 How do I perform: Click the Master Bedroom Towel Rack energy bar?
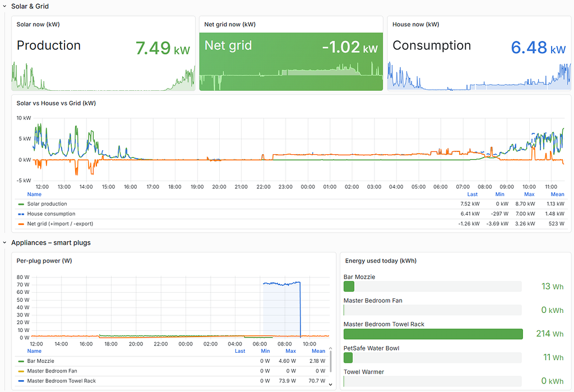(x=433, y=334)
